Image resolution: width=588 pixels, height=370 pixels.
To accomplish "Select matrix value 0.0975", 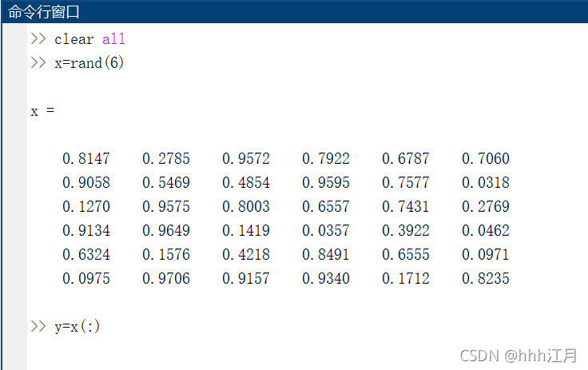I will pos(86,278).
